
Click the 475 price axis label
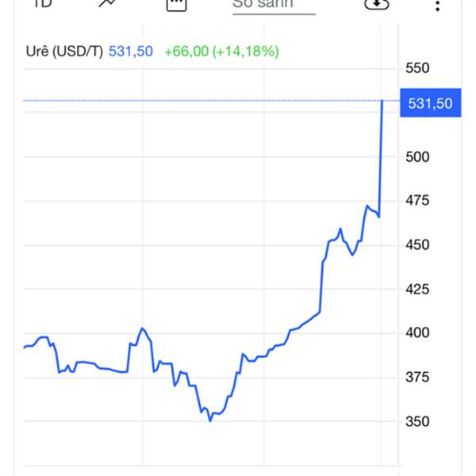pos(416,201)
